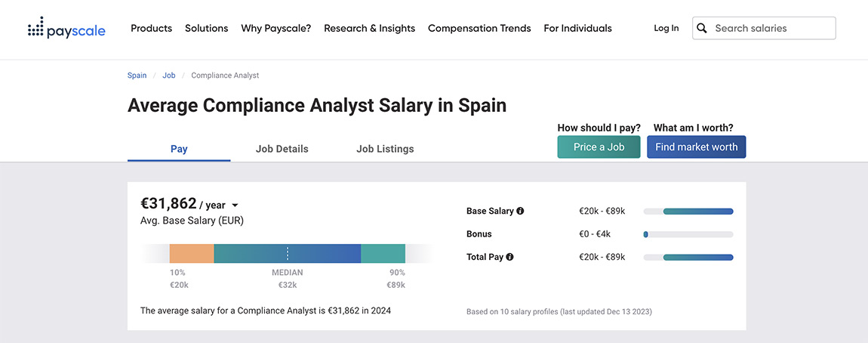868x343 pixels.
Task: Click the magnifying glass search icon
Action: tap(701, 28)
